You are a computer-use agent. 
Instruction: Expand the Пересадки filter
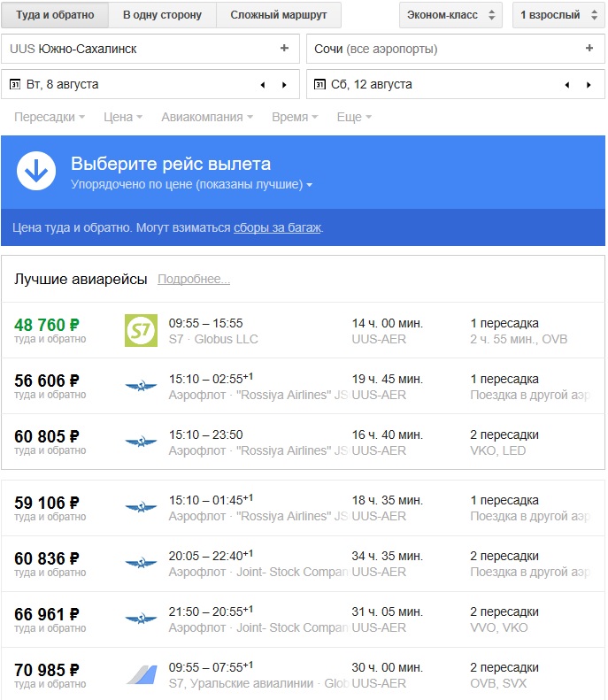(50, 117)
